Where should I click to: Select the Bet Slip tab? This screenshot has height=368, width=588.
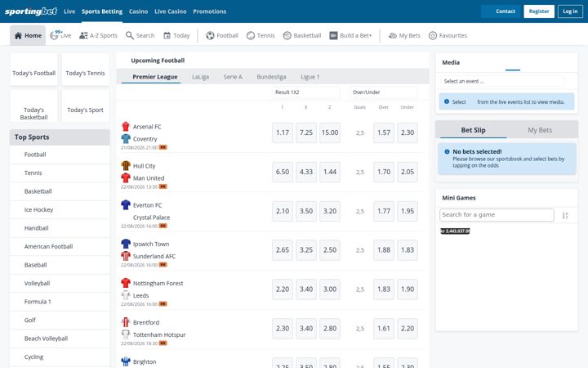pos(473,130)
